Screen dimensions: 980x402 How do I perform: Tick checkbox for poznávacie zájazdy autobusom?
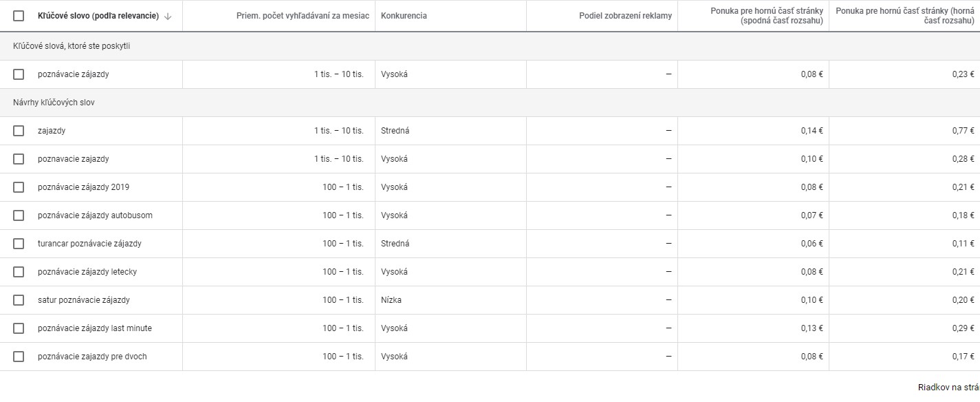(19, 215)
